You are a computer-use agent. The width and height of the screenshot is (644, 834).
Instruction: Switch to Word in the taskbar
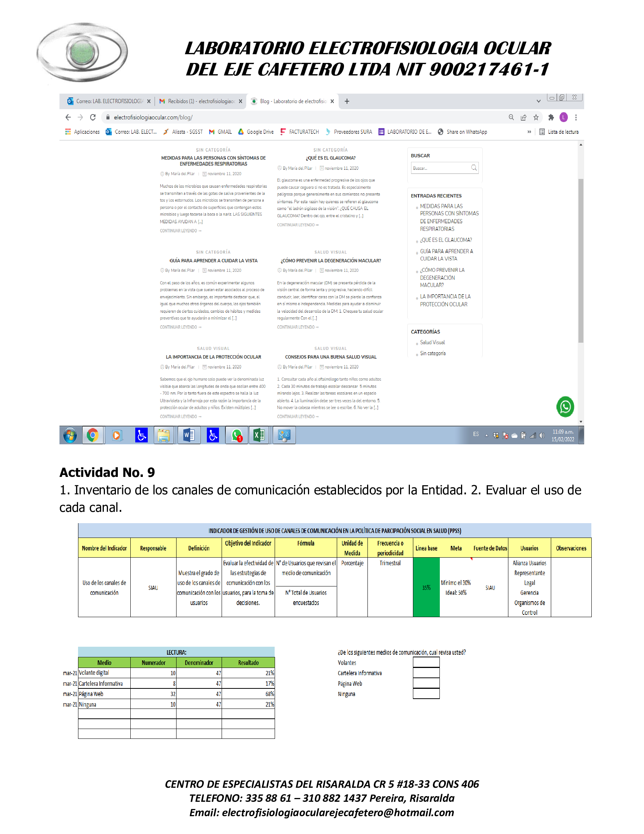click(x=189, y=435)
